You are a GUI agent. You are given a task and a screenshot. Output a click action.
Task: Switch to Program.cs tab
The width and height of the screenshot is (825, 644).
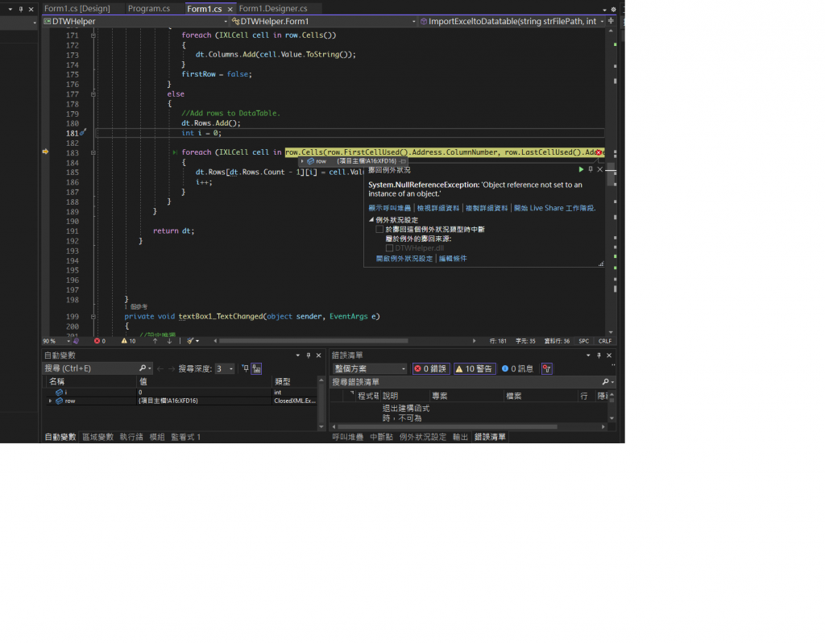149,8
